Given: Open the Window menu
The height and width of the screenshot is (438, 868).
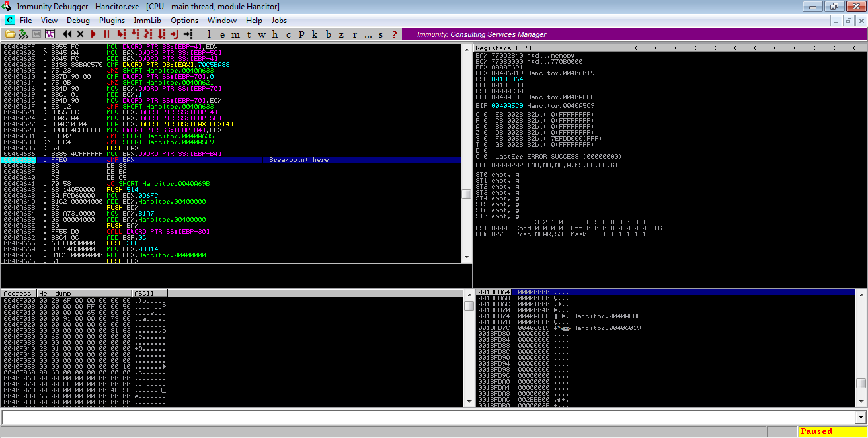Looking at the screenshot, I should [222, 21].
